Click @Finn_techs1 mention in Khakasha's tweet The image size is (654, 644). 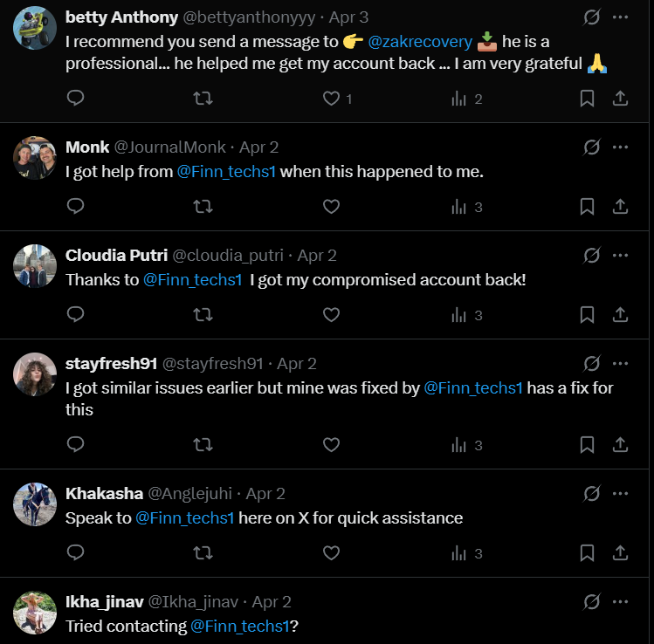coord(185,517)
